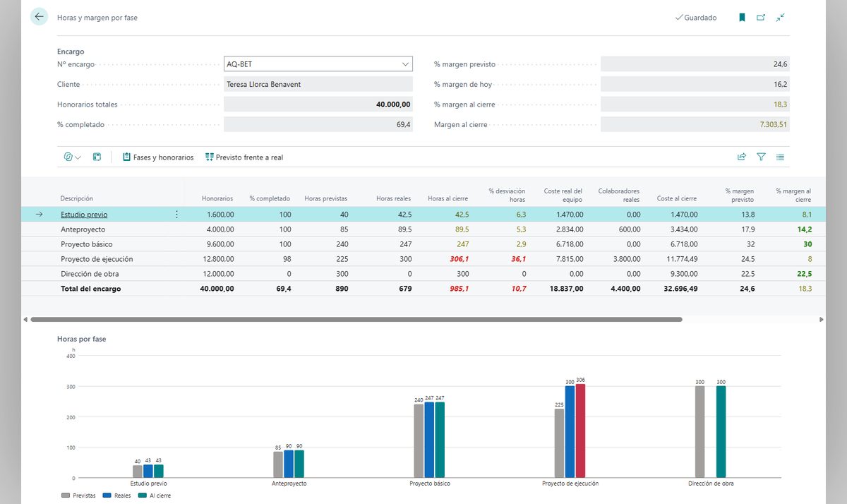Click the Total del encargo row label
This screenshot has height=504, width=847.
pyautogui.click(x=90, y=289)
